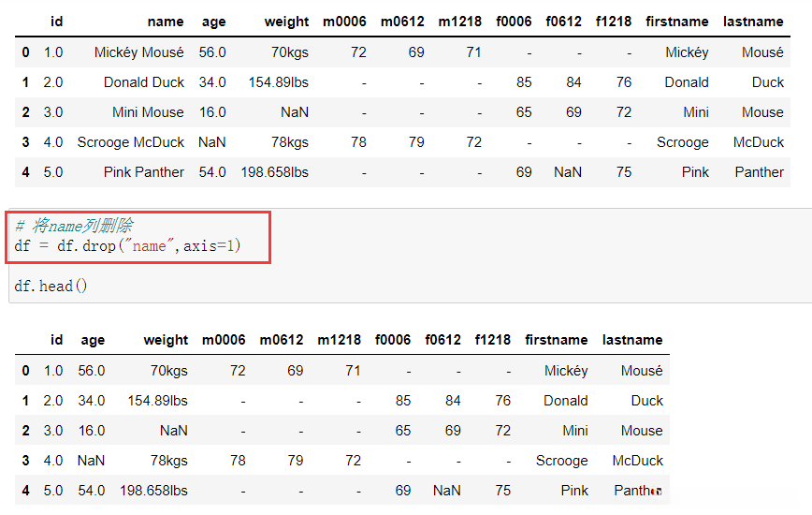Select the "Donald Duck" name cell
Screen dimensions: 812x515
[144, 82]
